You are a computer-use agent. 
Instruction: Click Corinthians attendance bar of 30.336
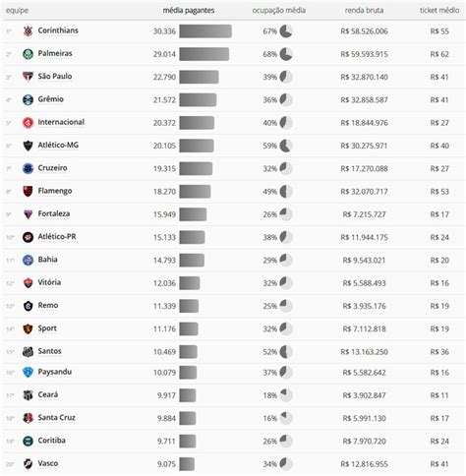(205, 31)
